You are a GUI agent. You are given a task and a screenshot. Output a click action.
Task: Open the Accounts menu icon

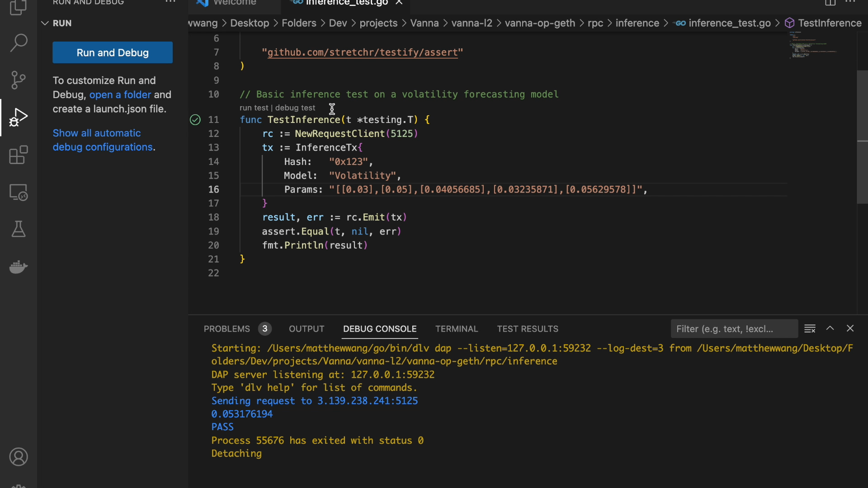(18, 457)
